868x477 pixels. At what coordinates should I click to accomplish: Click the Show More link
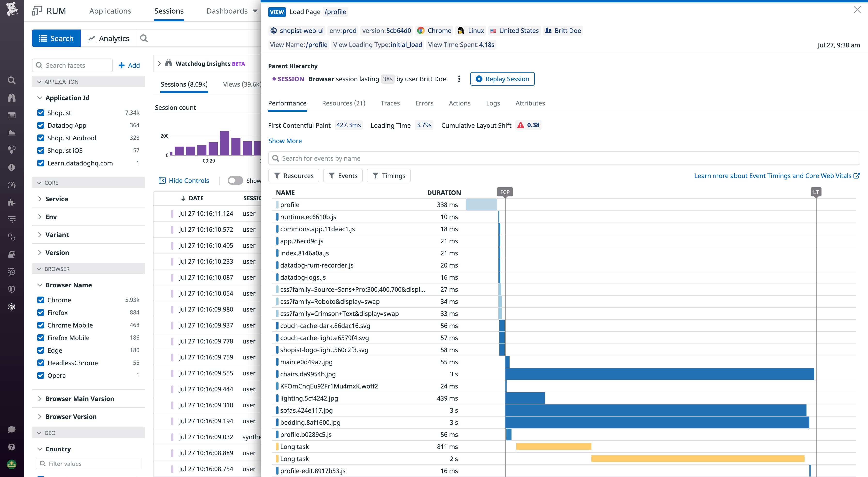pos(285,141)
